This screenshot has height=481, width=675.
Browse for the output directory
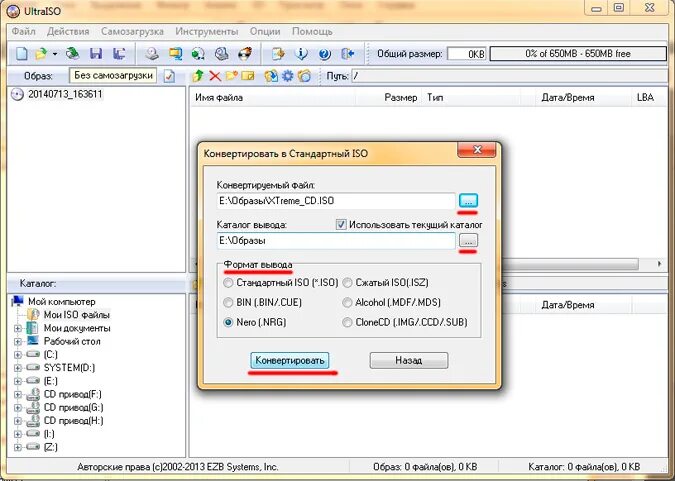tap(468, 240)
